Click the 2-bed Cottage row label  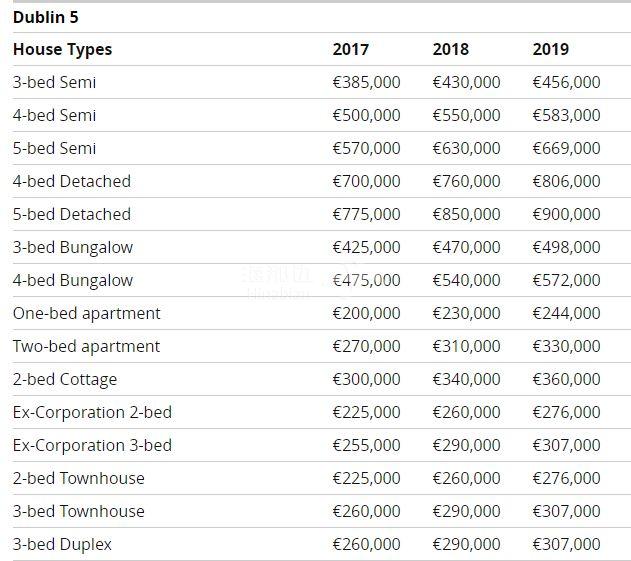[x=64, y=379]
